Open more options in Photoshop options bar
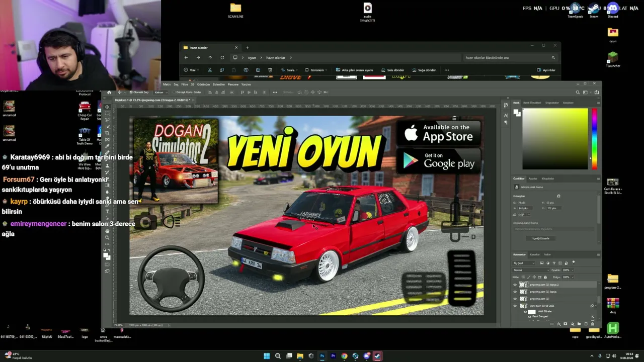Screen dimensions: 644x362 click(275, 93)
